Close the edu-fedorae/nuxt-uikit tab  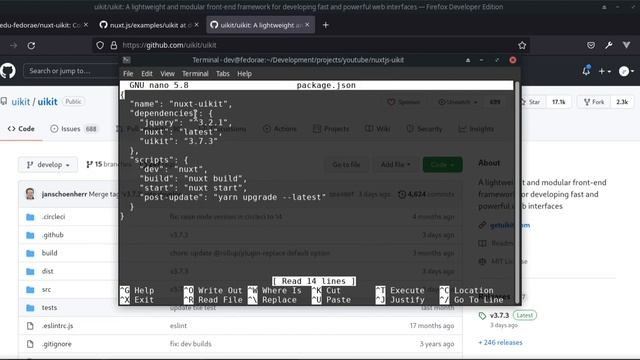point(86,25)
